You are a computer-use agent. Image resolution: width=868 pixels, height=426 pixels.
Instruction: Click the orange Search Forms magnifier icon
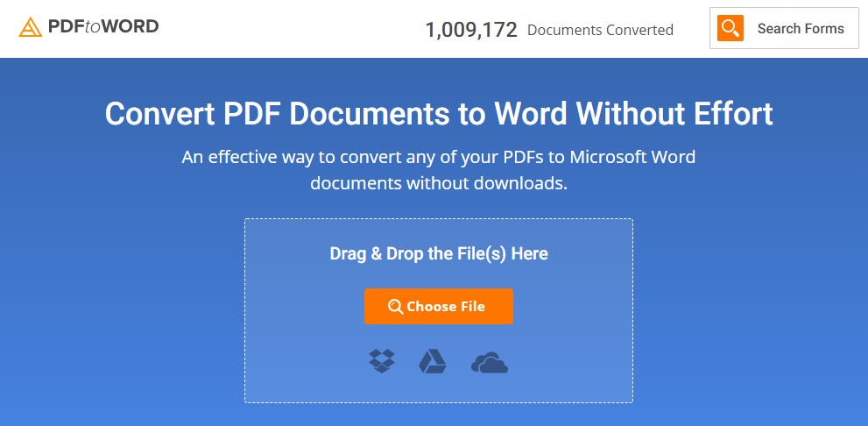click(730, 28)
